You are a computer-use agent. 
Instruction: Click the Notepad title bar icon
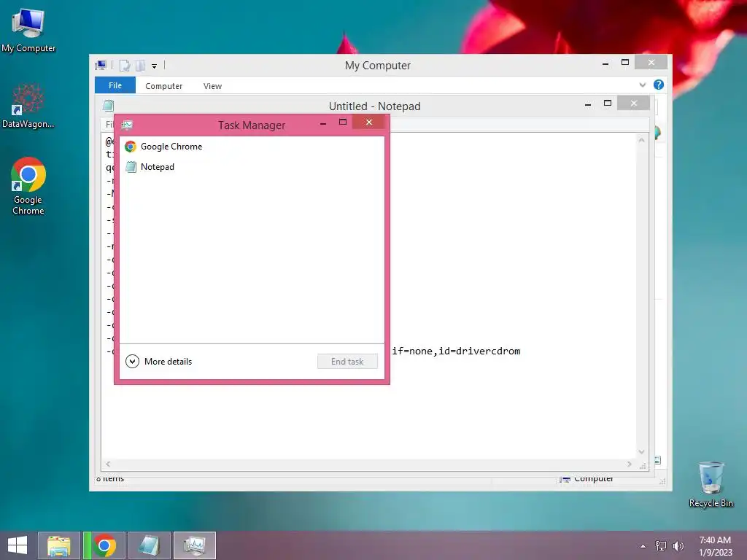(x=109, y=106)
